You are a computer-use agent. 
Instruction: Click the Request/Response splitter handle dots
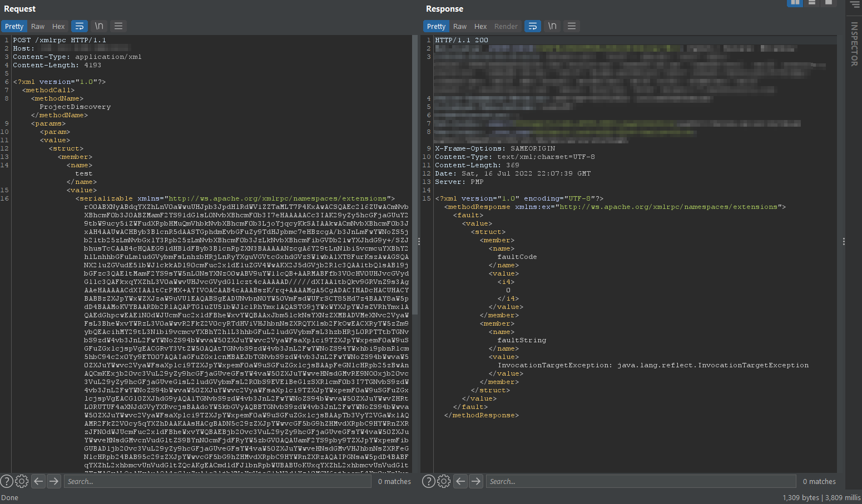pyautogui.click(x=419, y=241)
